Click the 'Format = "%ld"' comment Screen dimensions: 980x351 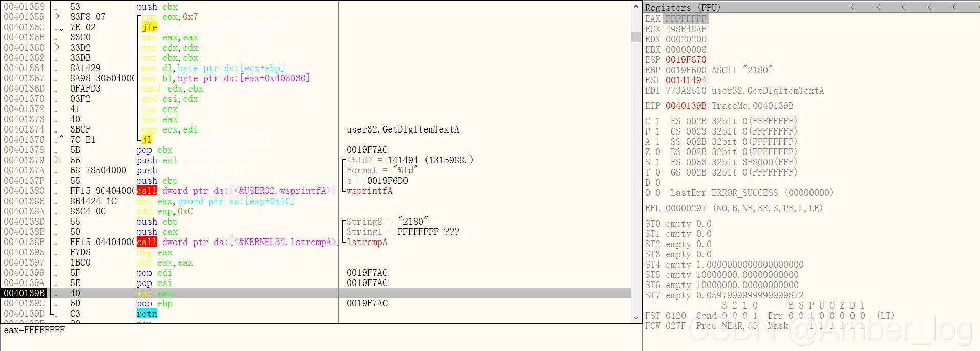[382, 170]
